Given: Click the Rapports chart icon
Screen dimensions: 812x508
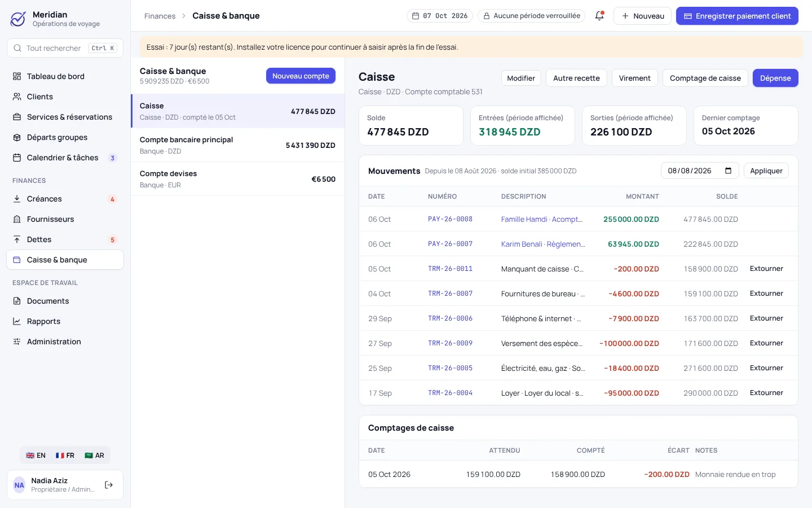Looking at the screenshot, I should [17, 321].
